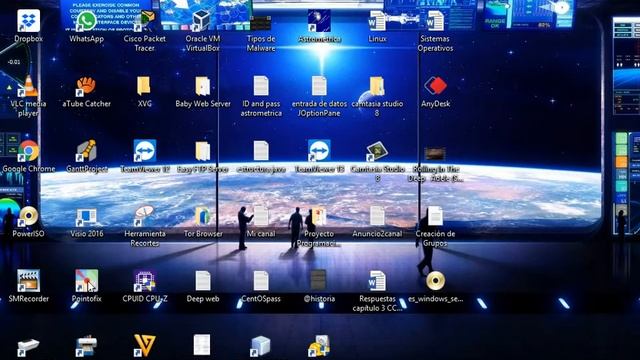The height and width of the screenshot is (360, 640).
Task: Open the Pointofix shortcut
Action: point(86,286)
